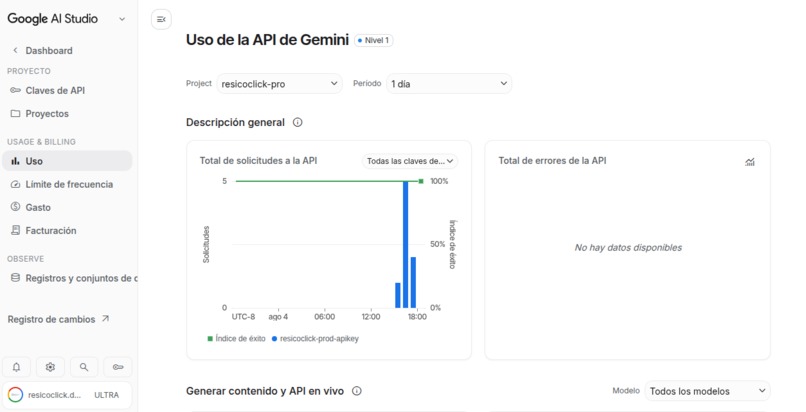Click the Uso de la API de Gemini heading
806x412 pixels.
click(267, 40)
